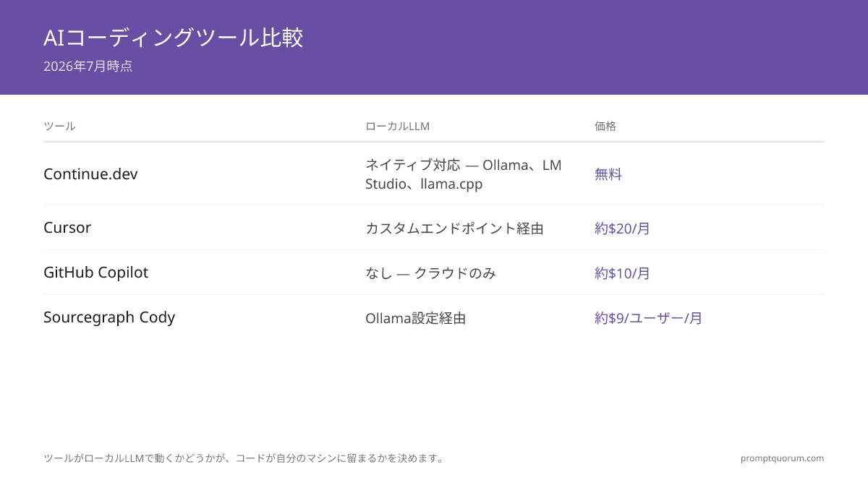Click the 価格 column header
The image size is (868, 488).
pyautogui.click(x=605, y=126)
